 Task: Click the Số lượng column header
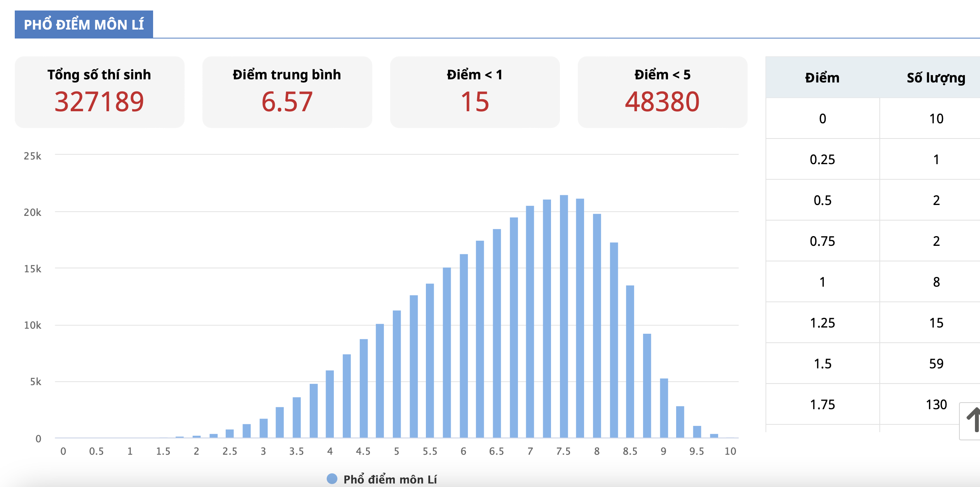(x=936, y=78)
